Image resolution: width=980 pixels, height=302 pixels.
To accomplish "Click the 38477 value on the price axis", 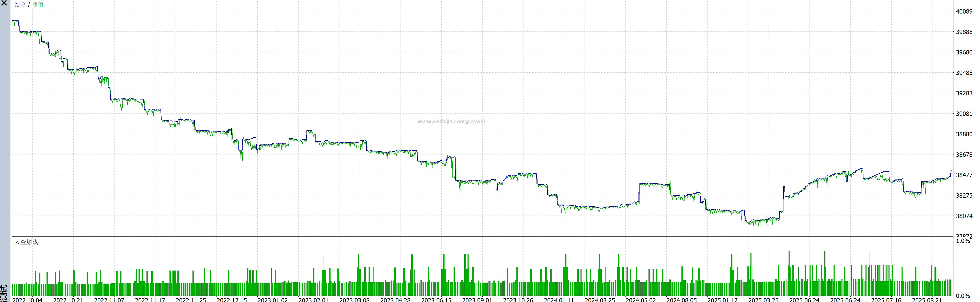I will point(964,175).
